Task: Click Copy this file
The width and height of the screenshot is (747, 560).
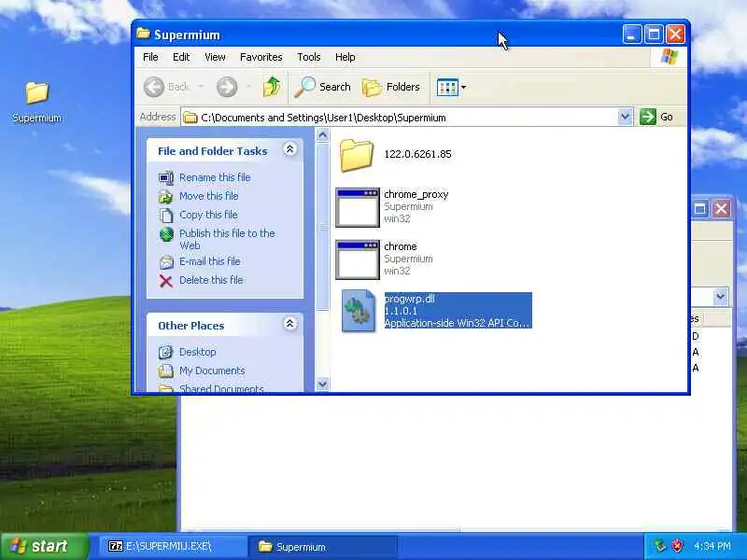Action: (x=208, y=215)
